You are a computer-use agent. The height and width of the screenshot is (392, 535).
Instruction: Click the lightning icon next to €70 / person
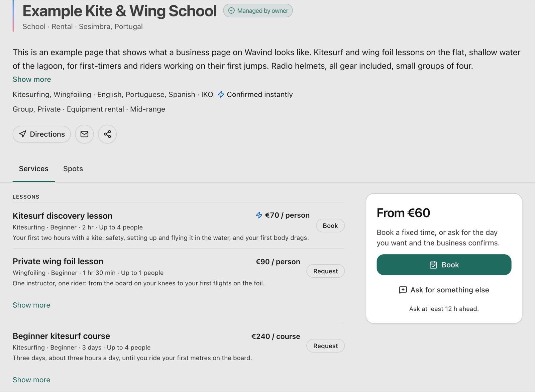tap(259, 215)
